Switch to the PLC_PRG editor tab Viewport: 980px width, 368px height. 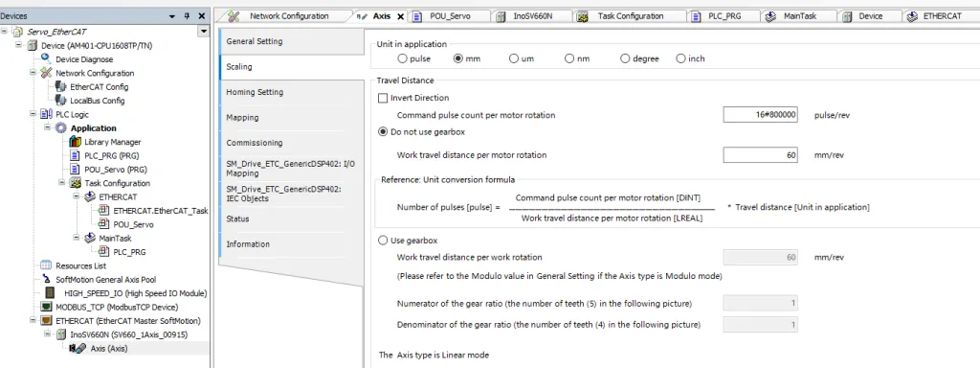click(x=724, y=16)
